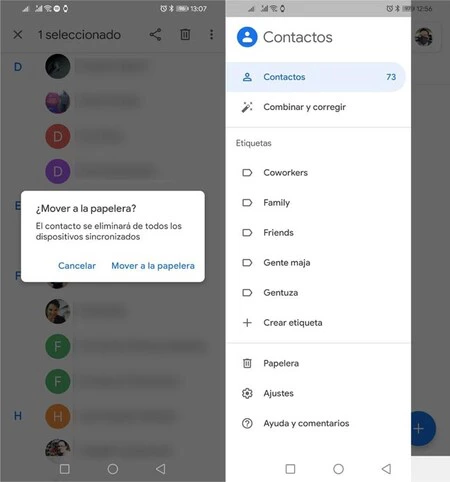Image resolution: width=450 pixels, height=482 pixels.
Task: Tap the Ayuda y comentarios question icon
Action: 247,423
